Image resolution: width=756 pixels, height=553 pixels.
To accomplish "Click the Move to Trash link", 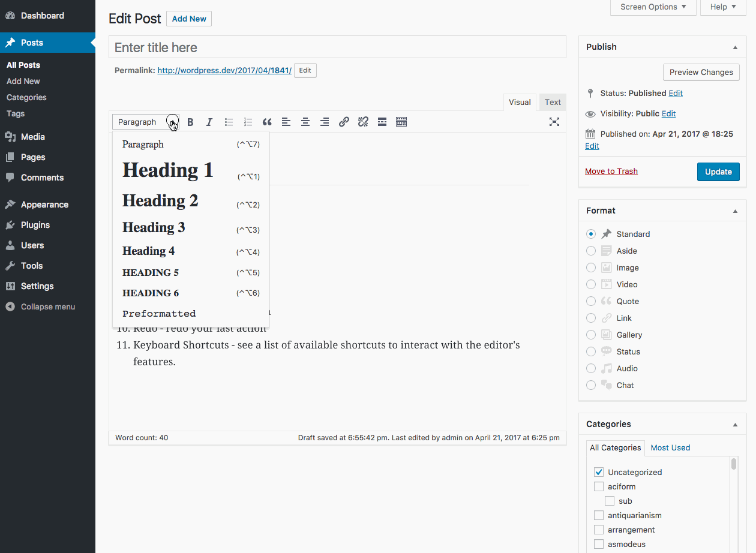I will click(611, 172).
